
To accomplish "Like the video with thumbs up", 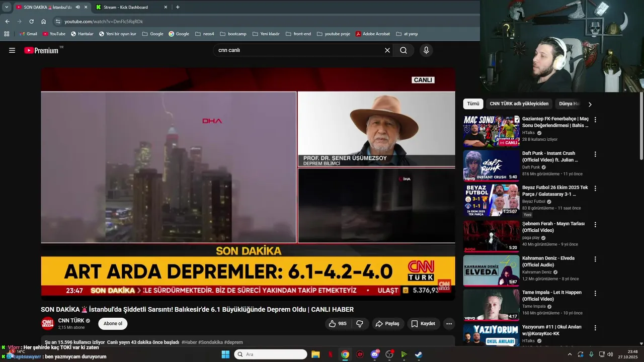I will (x=337, y=324).
